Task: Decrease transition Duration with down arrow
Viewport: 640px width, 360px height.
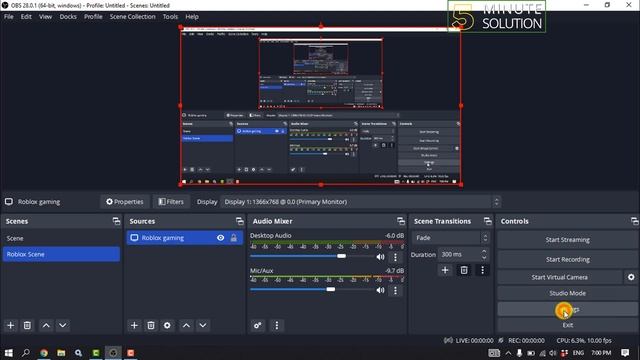Action: click(x=484, y=258)
